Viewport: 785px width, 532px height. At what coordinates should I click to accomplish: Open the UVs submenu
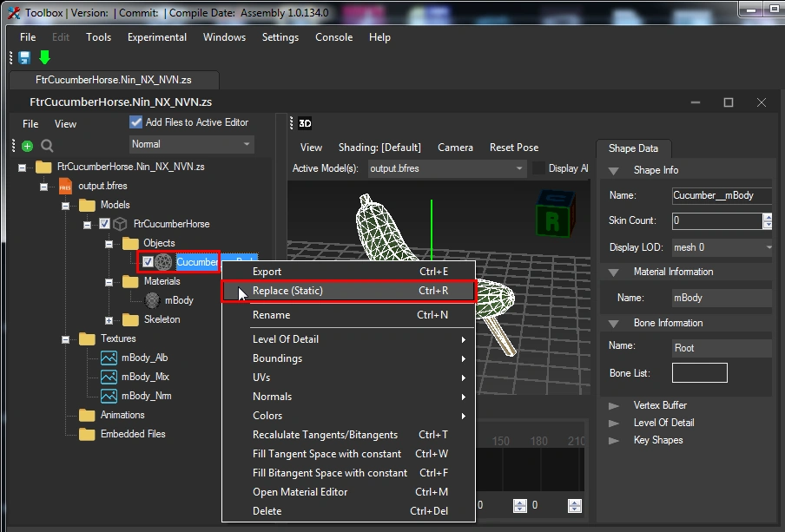click(348, 378)
